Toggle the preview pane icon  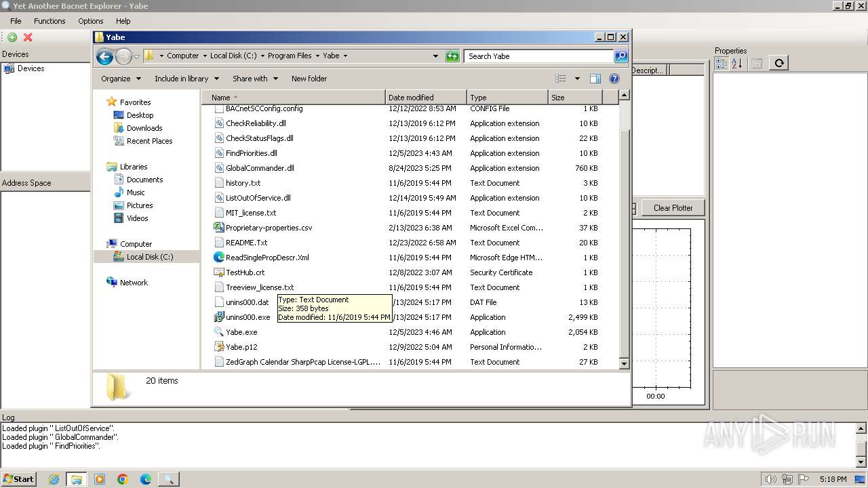pos(595,79)
